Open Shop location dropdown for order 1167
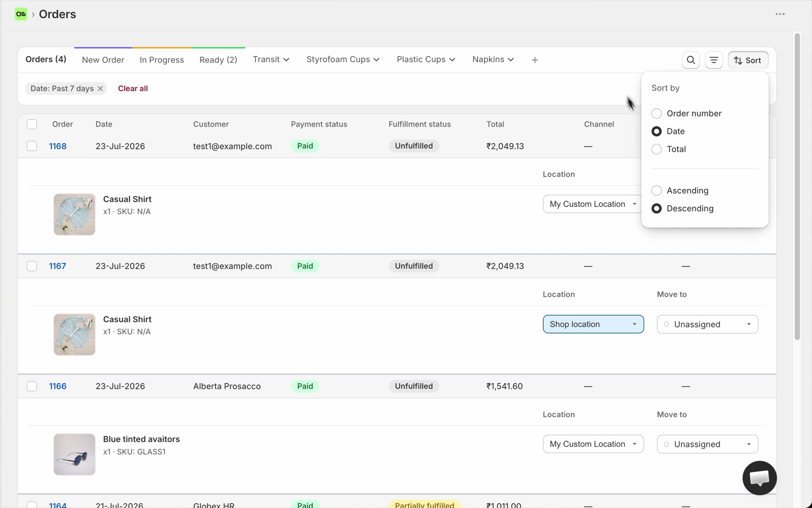Viewport: 812px width, 508px height. click(593, 324)
